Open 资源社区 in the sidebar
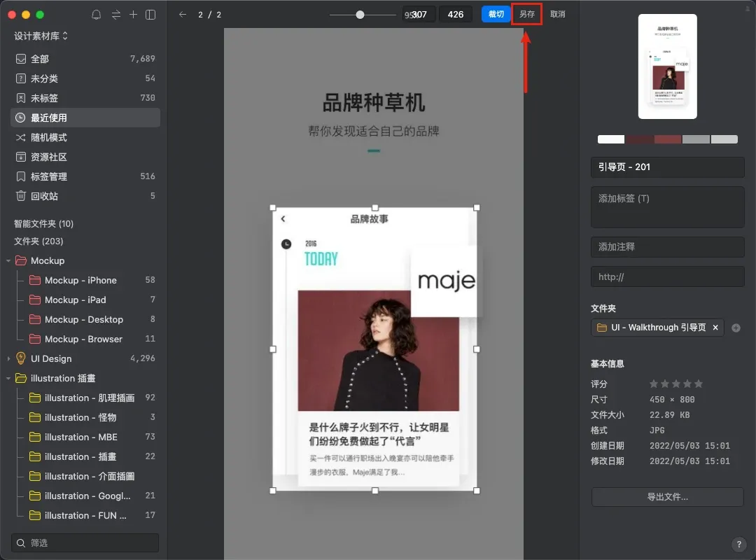 tap(85, 157)
